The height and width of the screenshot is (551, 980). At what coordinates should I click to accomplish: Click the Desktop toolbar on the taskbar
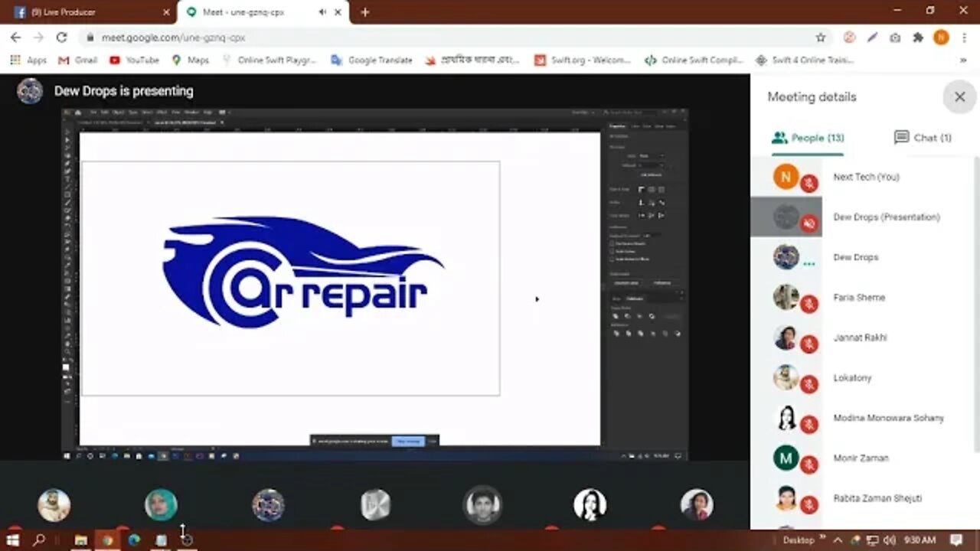tap(799, 540)
